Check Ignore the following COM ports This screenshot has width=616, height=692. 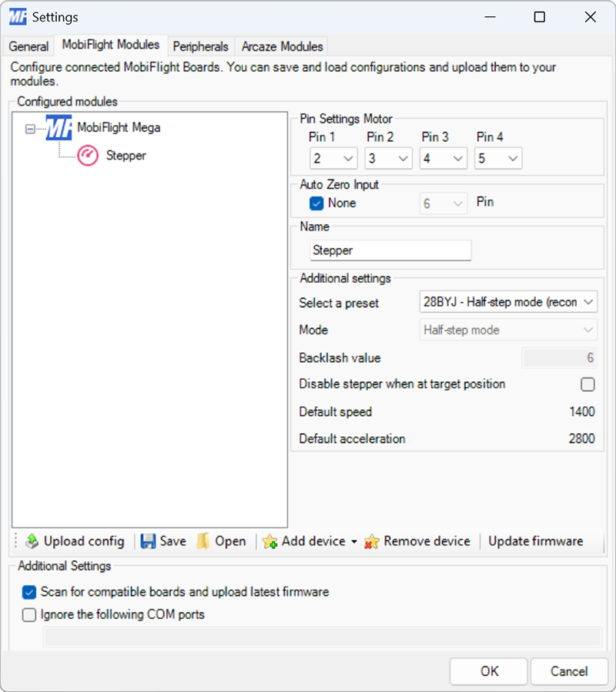(x=29, y=615)
